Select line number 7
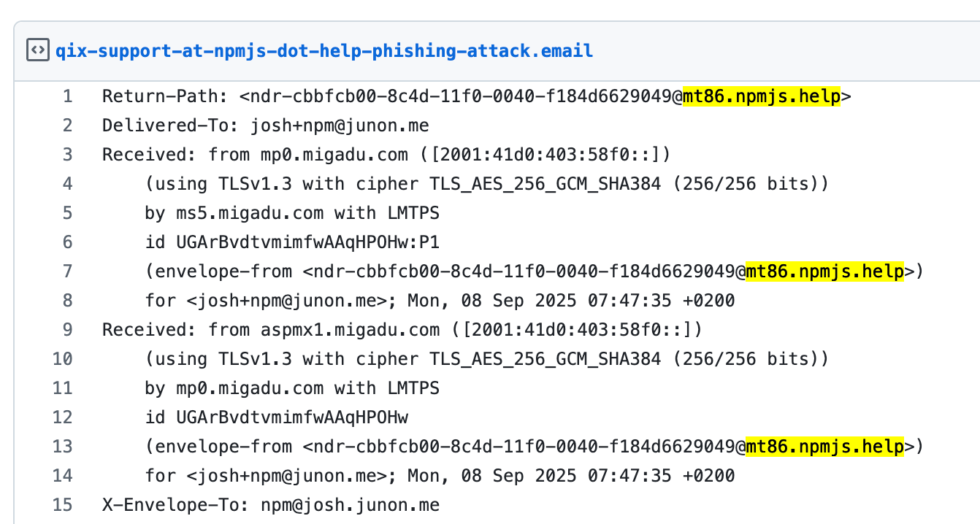Viewport: 980px width, 524px height. pos(67,271)
